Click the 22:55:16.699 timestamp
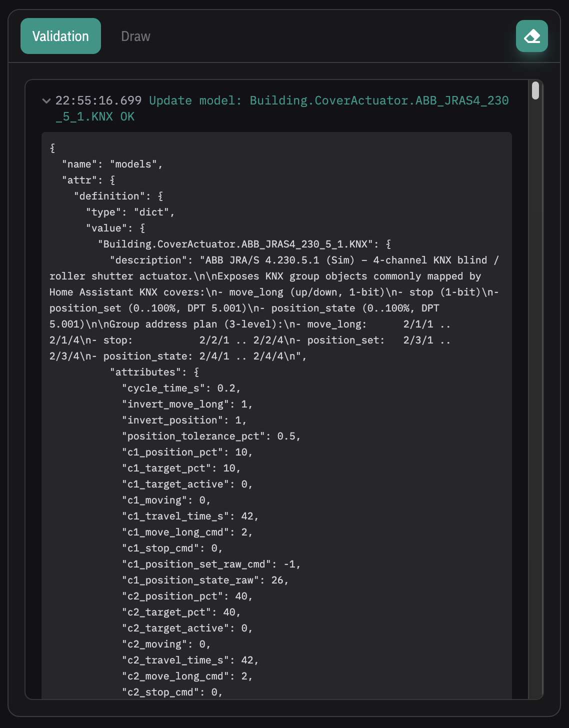 (x=98, y=100)
